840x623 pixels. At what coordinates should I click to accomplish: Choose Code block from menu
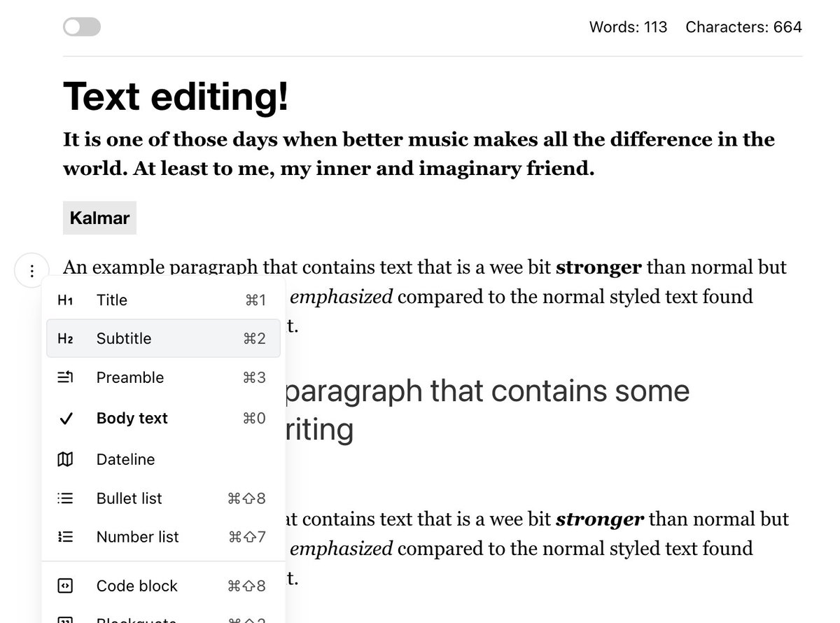163,586
